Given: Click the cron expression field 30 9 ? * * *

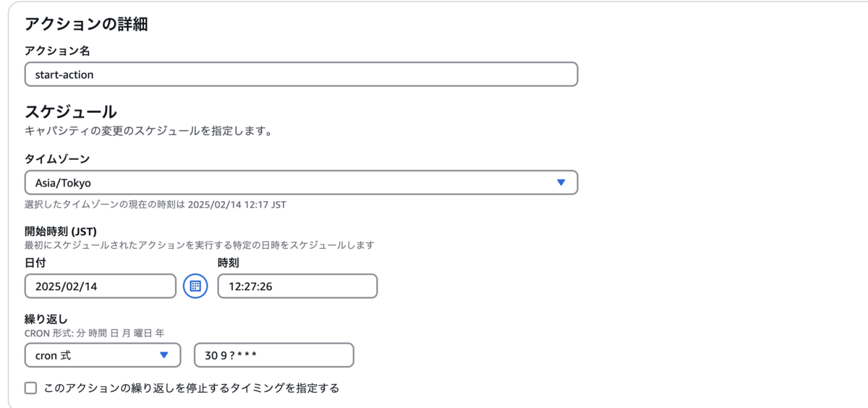Looking at the screenshot, I should click(274, 355).
